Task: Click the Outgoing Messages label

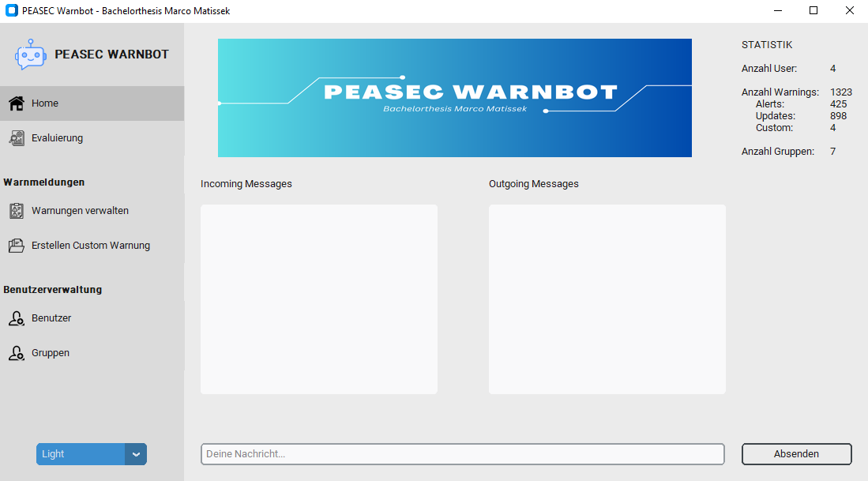Action: 534,184
